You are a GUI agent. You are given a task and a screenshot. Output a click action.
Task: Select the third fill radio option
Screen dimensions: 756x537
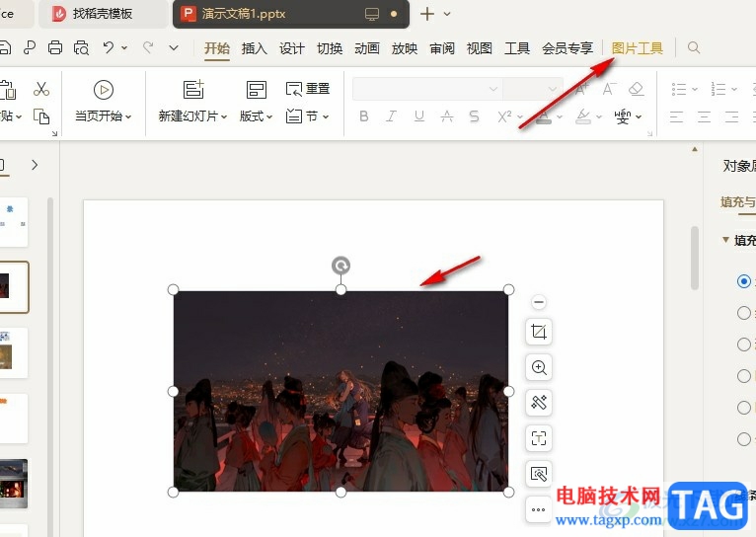(x=744, y=345)
